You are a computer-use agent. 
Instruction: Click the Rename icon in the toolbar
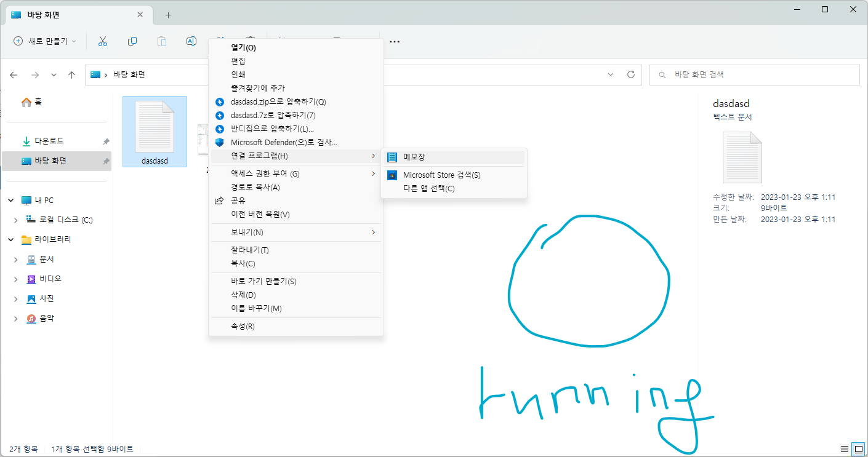click(191, 41)
